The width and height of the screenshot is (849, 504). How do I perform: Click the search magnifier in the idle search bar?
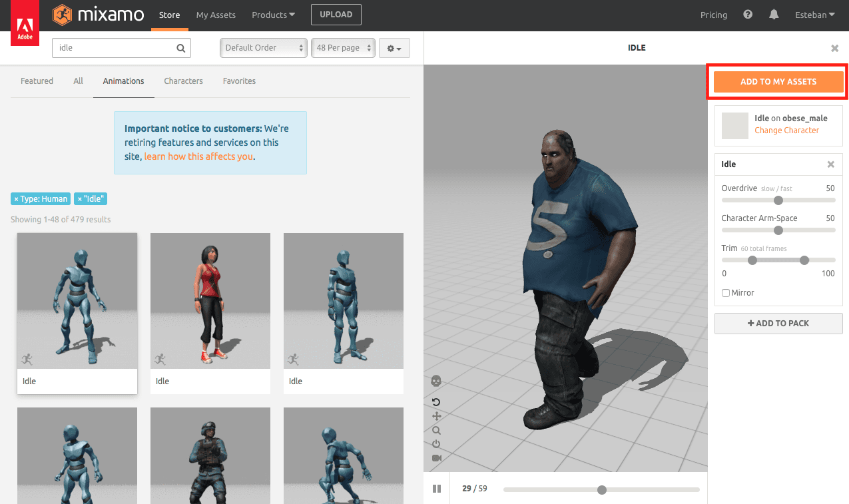[x=180, y=48]
